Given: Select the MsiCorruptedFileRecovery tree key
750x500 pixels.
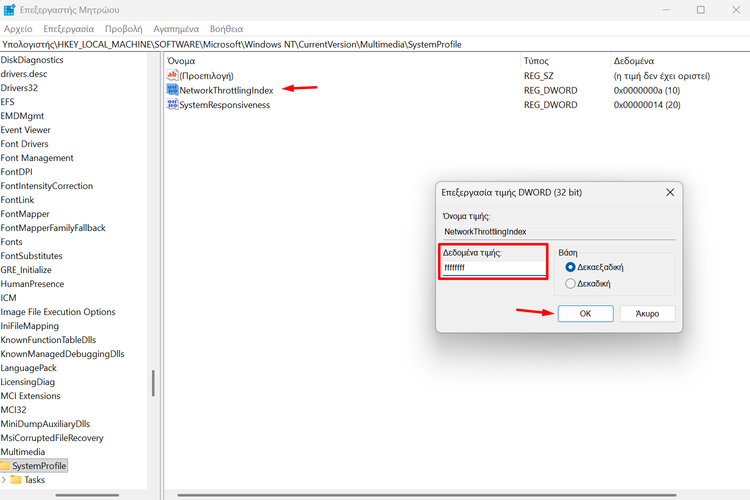Looking at the screenshot, I should [x=52, y=438].
